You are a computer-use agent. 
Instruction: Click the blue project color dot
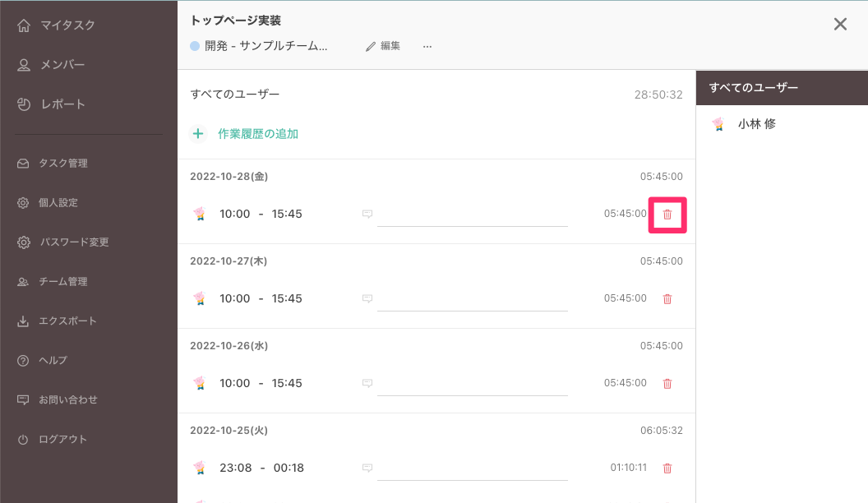195,47
